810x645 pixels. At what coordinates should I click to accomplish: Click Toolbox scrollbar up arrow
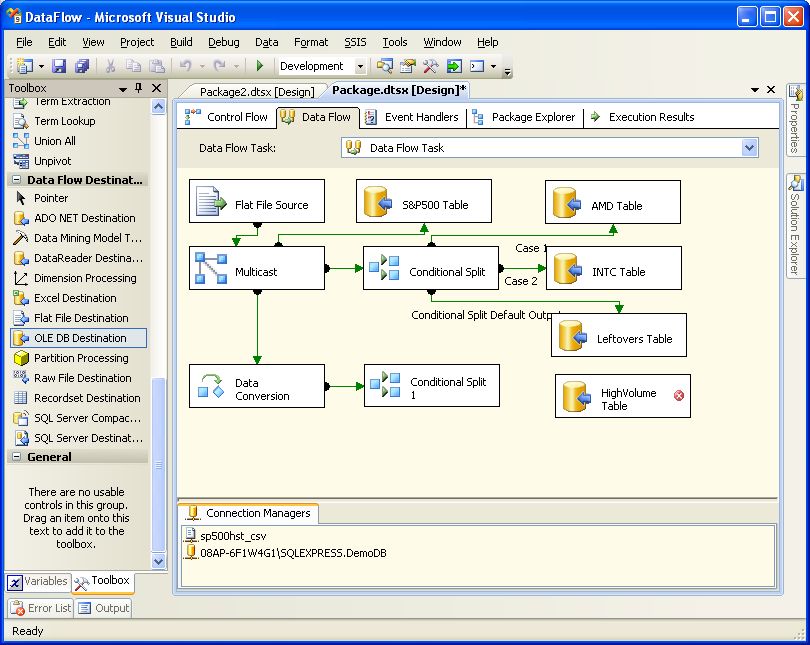pos(159,106)
